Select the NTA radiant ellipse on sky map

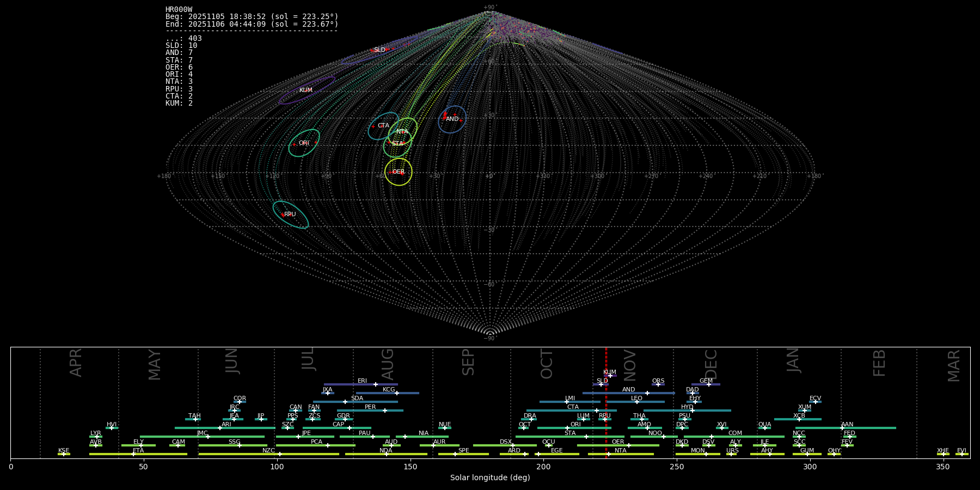(402, 132)
